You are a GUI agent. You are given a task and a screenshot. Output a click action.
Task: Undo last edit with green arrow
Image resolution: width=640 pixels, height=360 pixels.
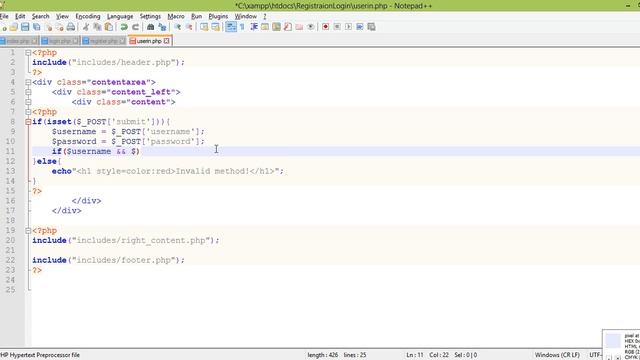pyautogui.click(x=124, y=27)
